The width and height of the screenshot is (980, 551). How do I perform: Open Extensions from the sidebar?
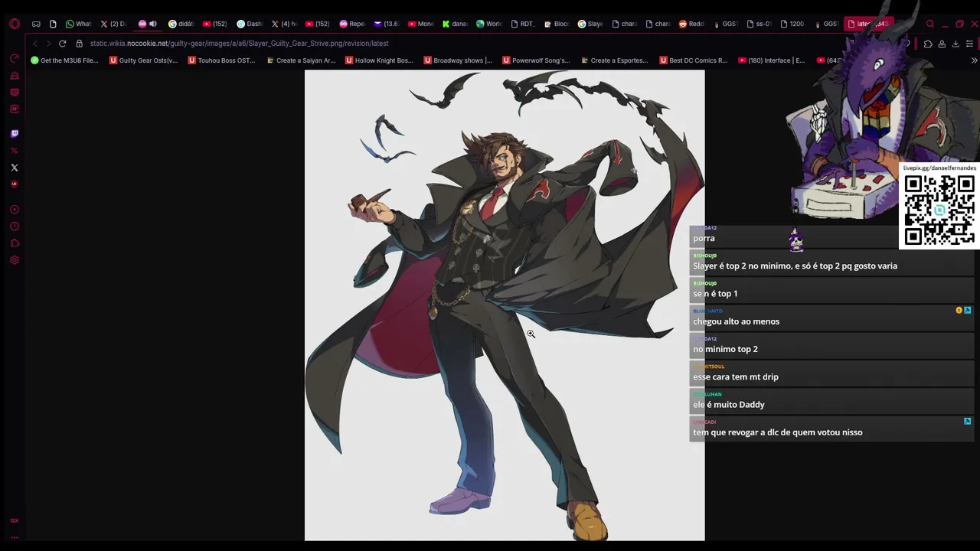15,243
